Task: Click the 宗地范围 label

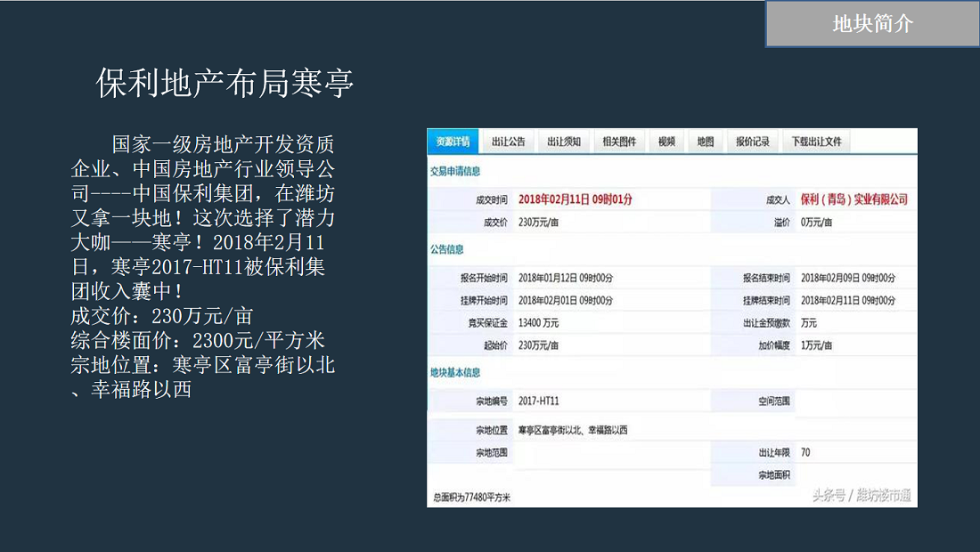Action: click(x=492, y=452)
